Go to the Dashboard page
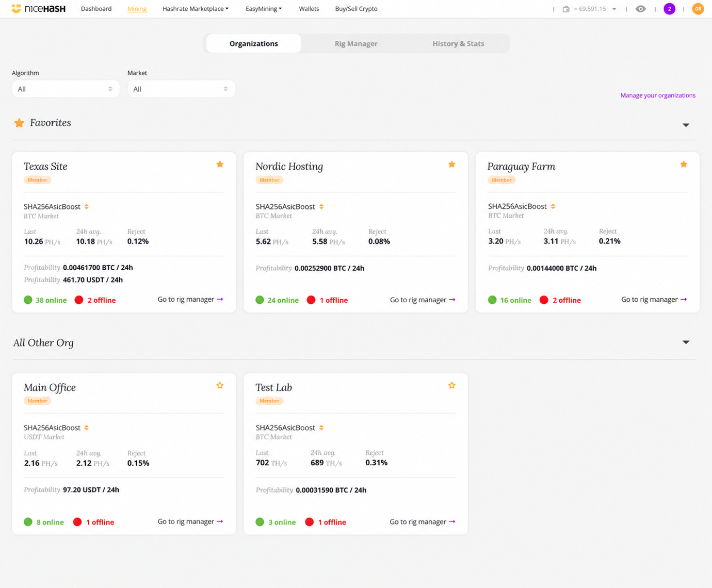The height and width of the screenshot is (588, 712). point(96,9)
